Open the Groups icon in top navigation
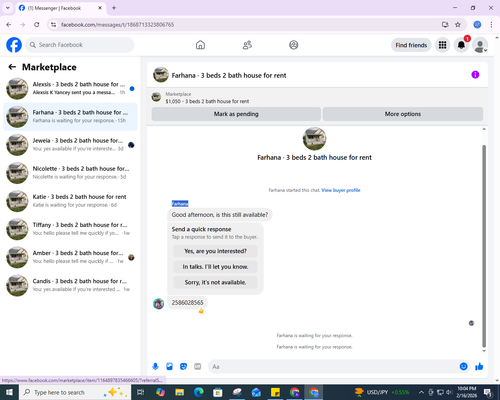 point(294,45)
